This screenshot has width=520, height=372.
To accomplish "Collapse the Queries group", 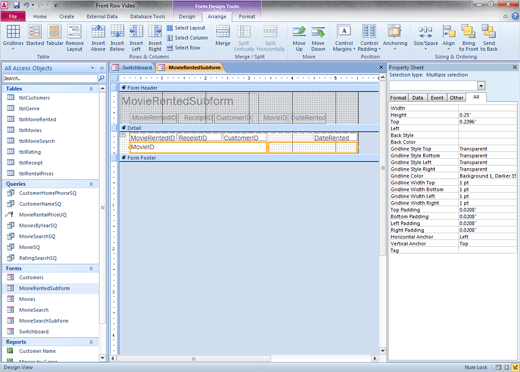I will point(91,184).
